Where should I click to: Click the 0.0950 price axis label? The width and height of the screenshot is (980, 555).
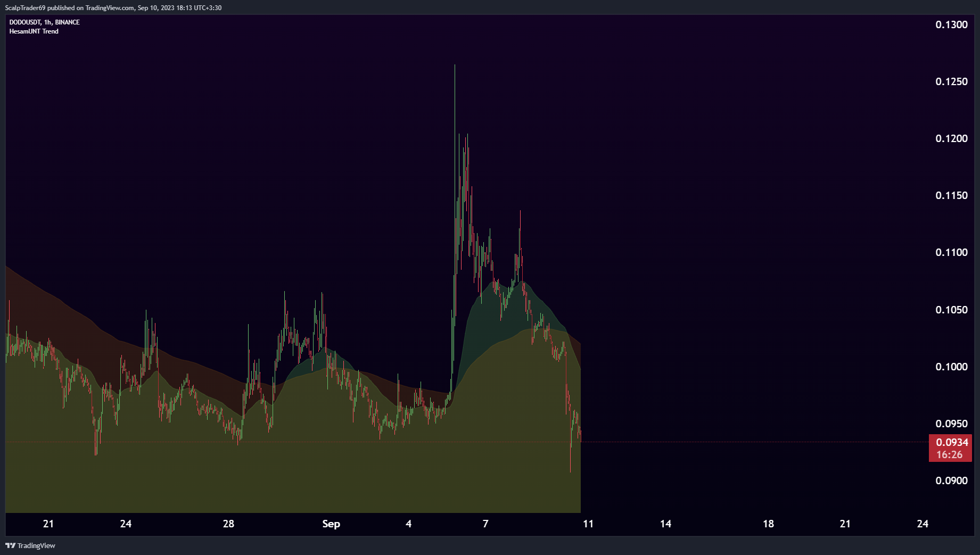coord(952,424)
